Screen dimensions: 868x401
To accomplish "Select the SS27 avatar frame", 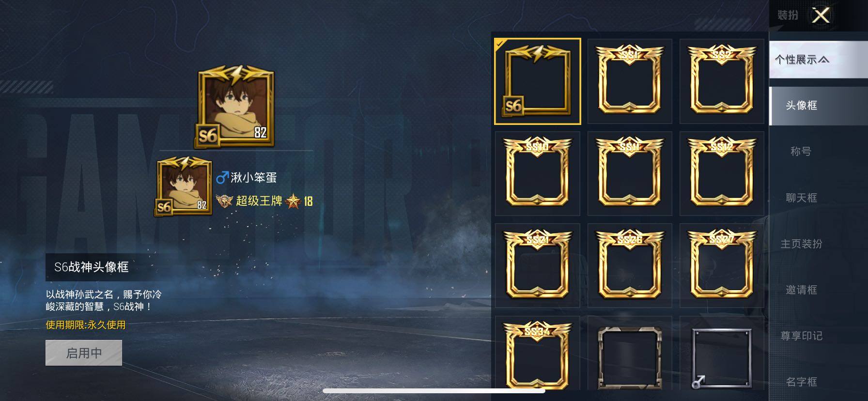I will coord(722,265).
